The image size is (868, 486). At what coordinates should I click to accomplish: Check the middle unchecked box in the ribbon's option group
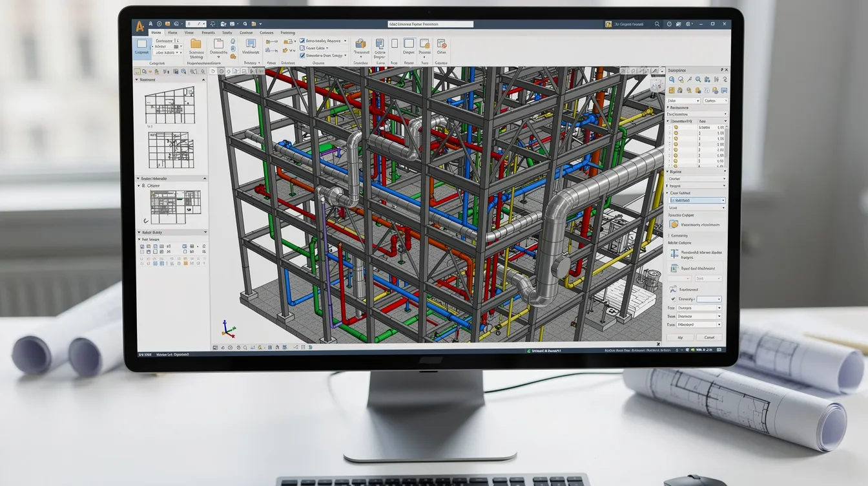[302, 48]
